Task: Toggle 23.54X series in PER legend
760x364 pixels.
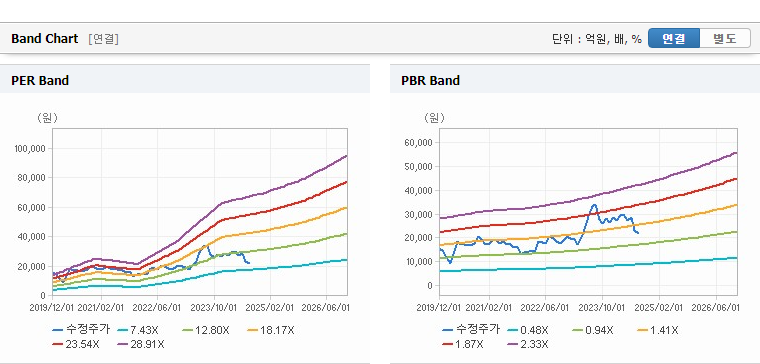Action: [76, 344]
